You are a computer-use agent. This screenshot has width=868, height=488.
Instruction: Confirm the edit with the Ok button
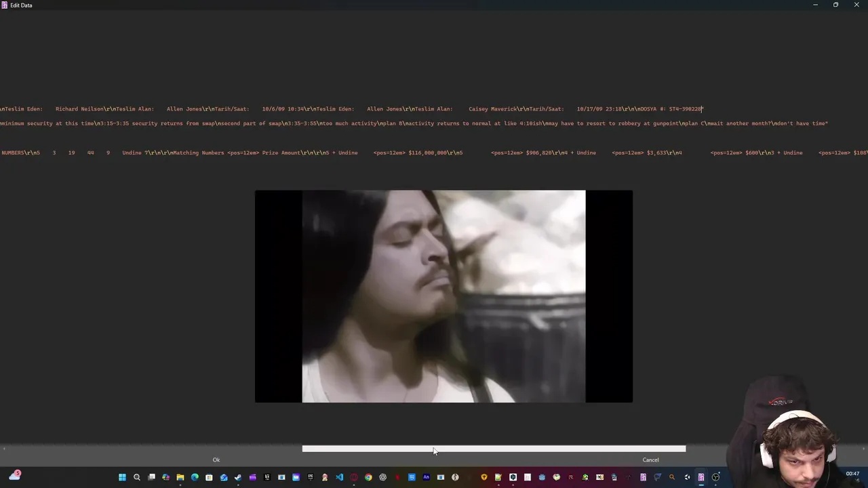pos(216,460)
